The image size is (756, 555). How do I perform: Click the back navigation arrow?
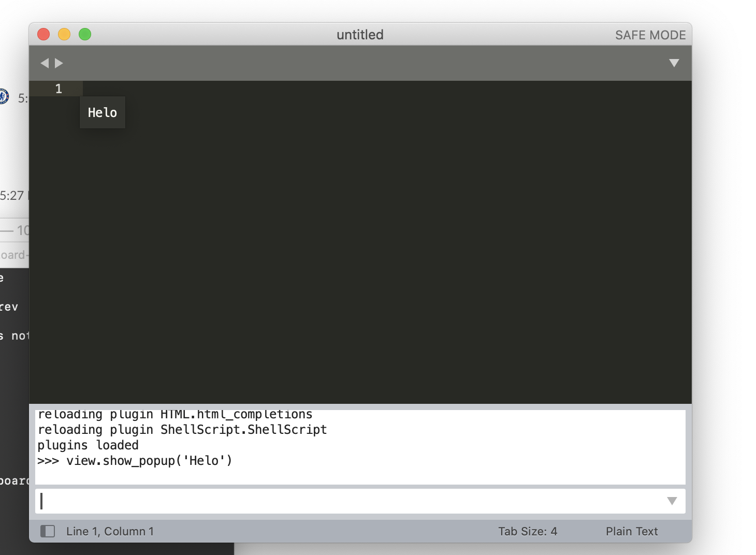click(45, 63)
